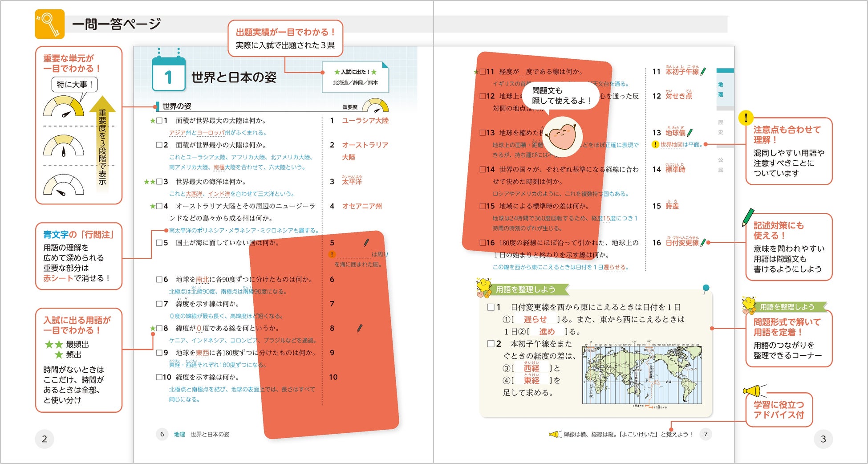Select the blue 地理 side tab

[721, 89]
